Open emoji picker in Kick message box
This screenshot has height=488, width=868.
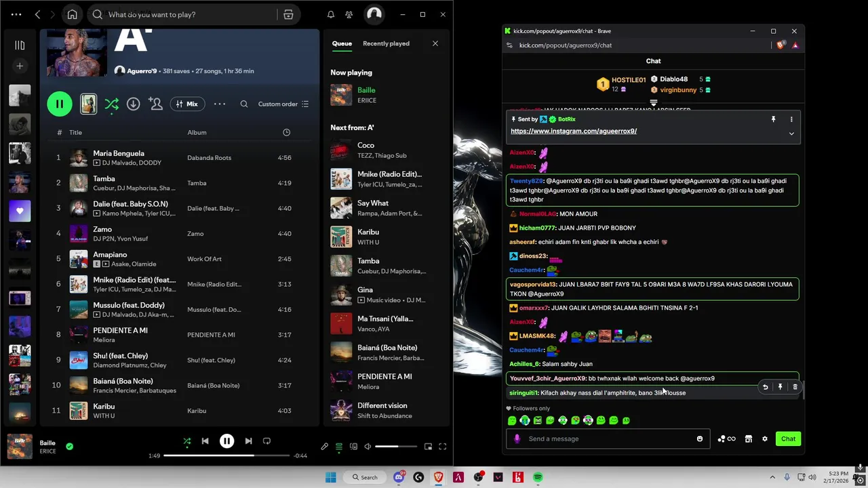coord(700,439)
